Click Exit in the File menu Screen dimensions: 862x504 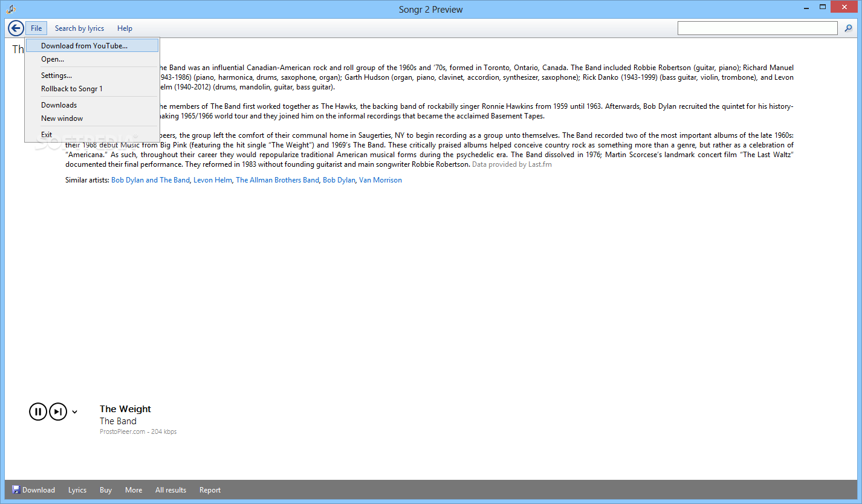[92, 135]
